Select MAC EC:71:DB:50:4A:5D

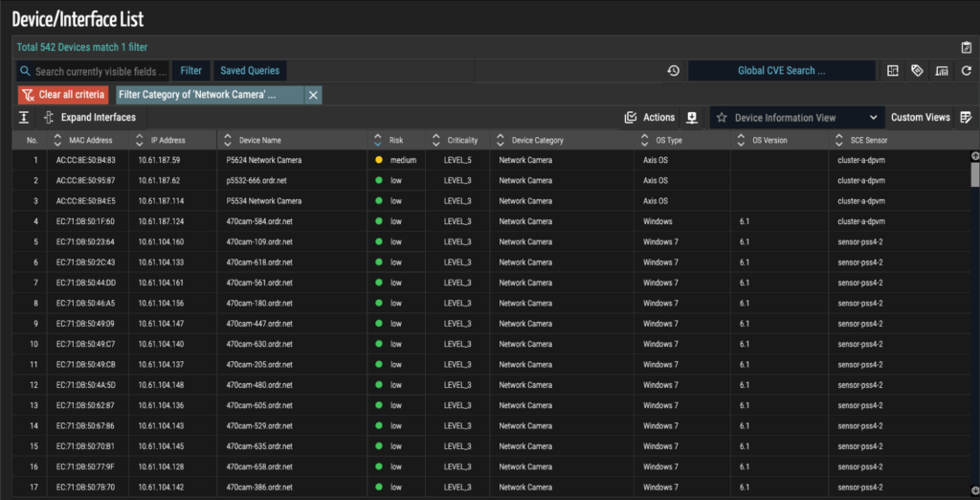(x=85, y=385)
